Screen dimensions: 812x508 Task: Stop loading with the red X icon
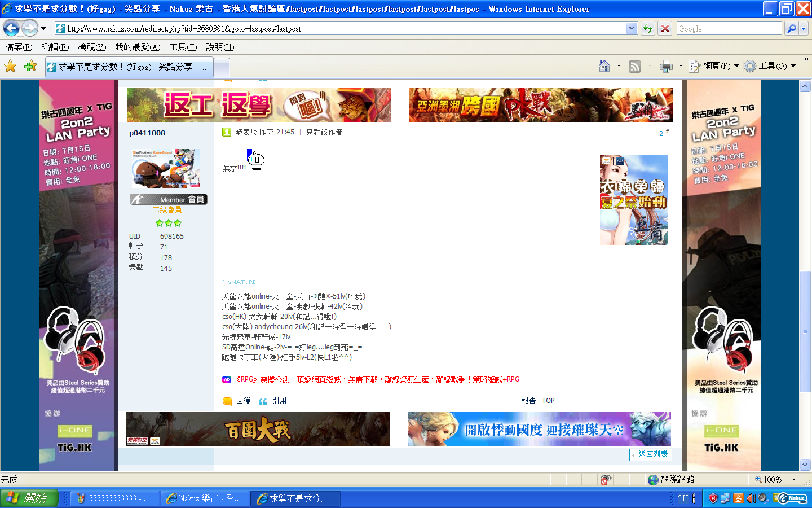(x=665, y=28)
